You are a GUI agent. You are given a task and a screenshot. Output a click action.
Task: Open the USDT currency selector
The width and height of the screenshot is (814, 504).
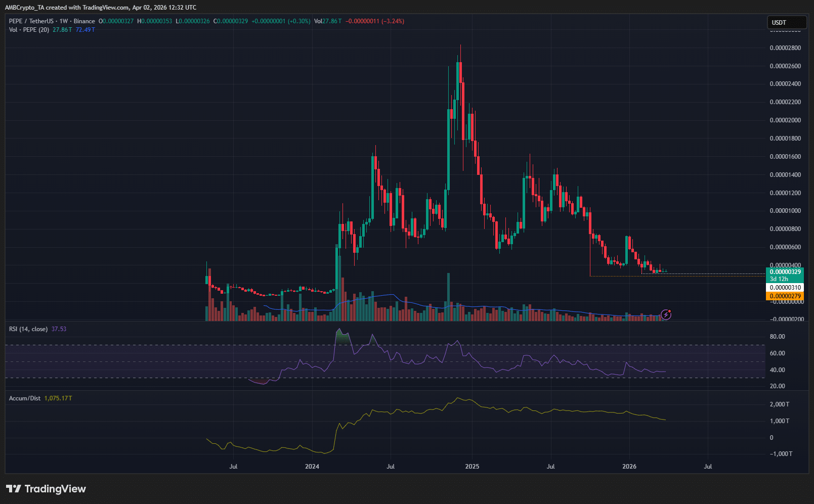pyautogui.click(x=786, y=22)
